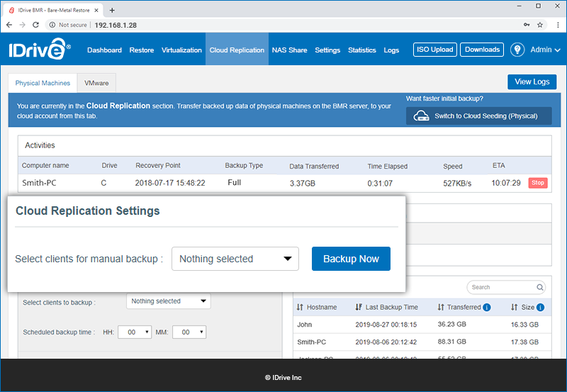Show info for Size column

point(540,308)
